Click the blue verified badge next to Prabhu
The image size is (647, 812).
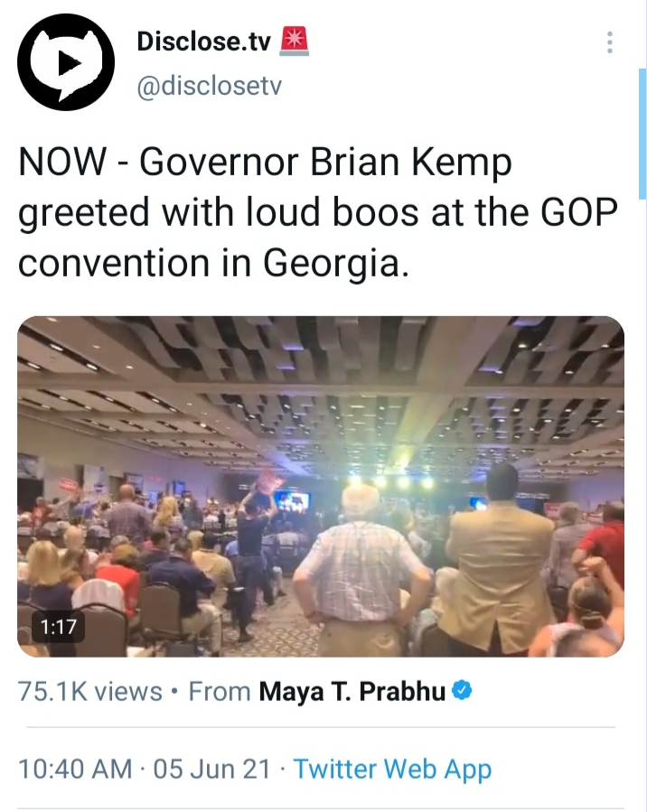click(462, 690)
